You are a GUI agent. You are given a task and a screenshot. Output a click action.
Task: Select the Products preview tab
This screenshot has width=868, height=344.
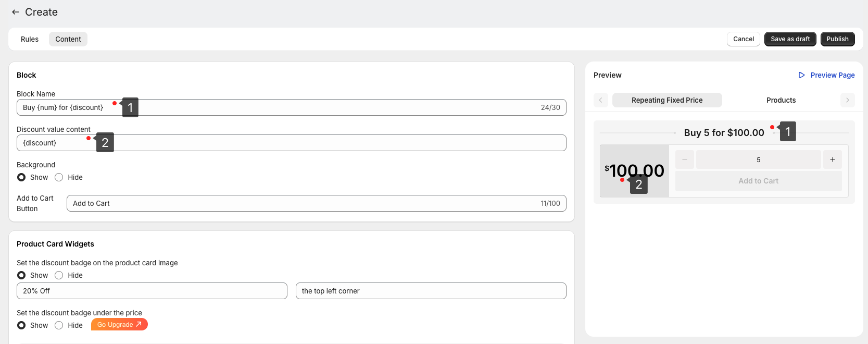[781, 100]
